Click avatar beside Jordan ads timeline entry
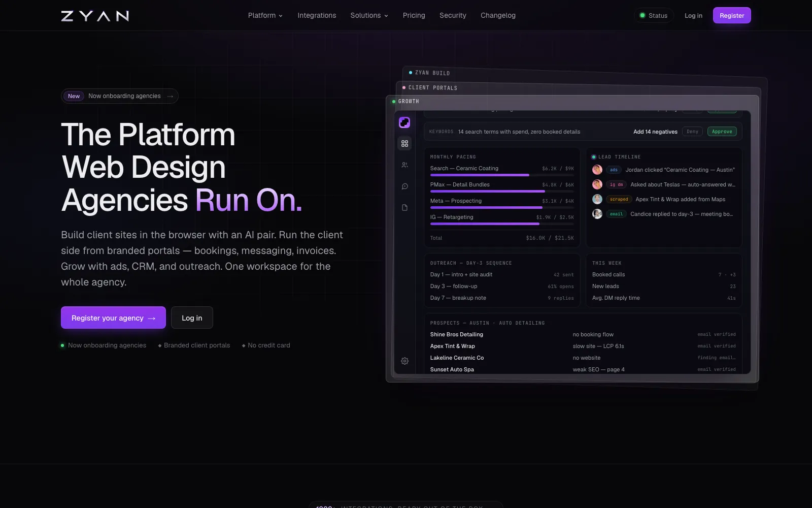The image size is (812, 508). (x=597, y=170)
